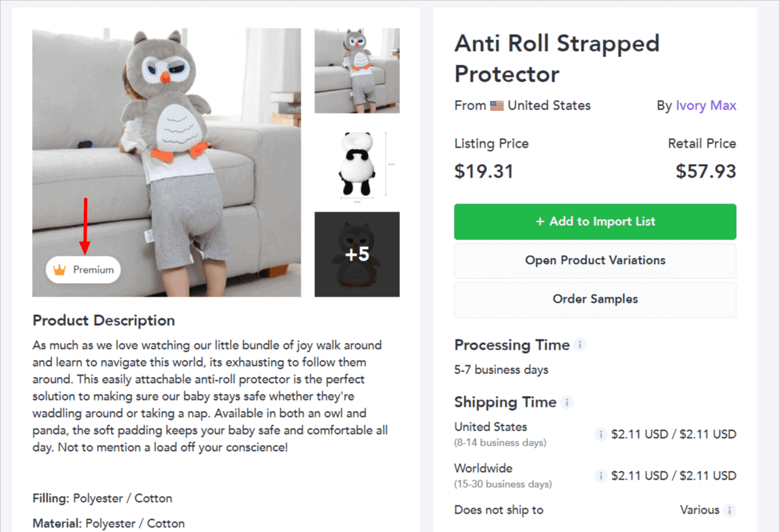Click the Order Samples button
Screen dimensions: 779x532
595,299
